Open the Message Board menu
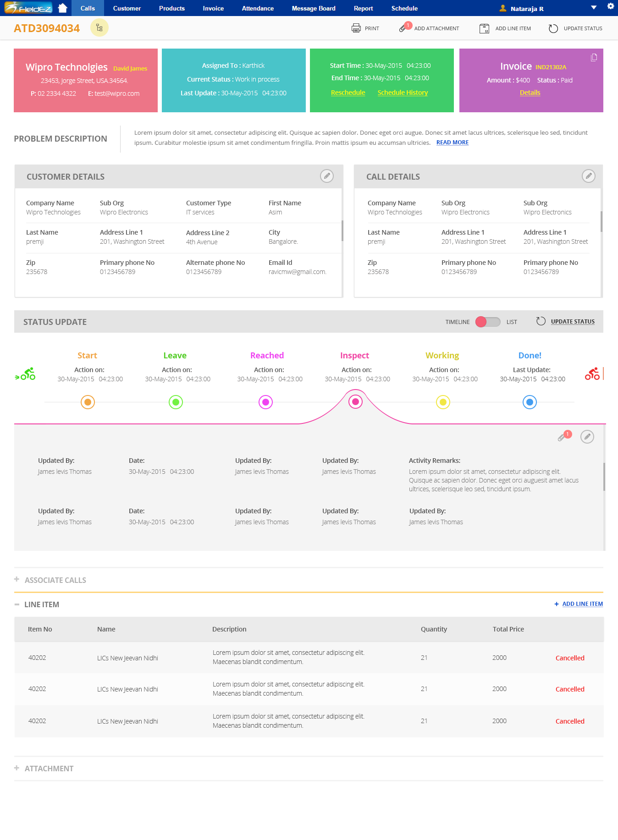The image size is (618, 840). pos(314,8)
